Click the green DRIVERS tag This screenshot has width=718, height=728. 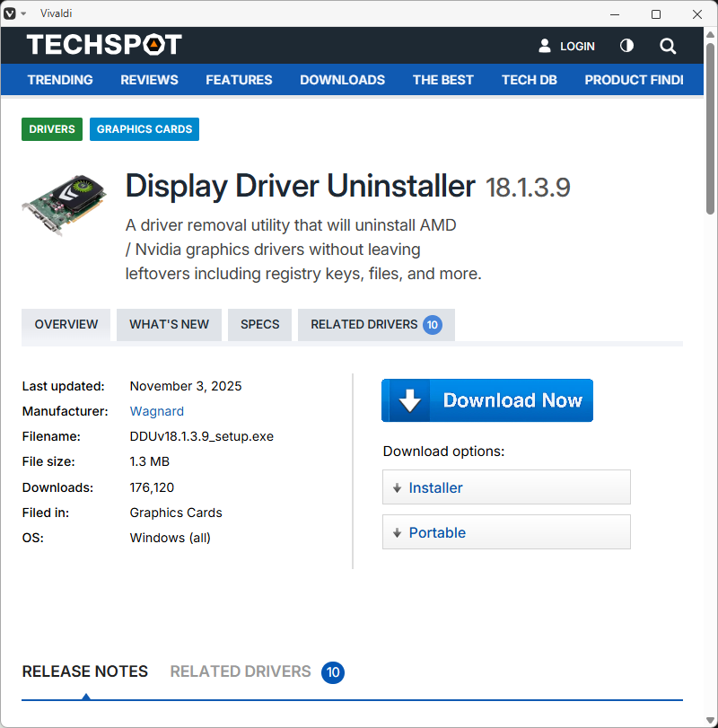click(x=52, y=129)
